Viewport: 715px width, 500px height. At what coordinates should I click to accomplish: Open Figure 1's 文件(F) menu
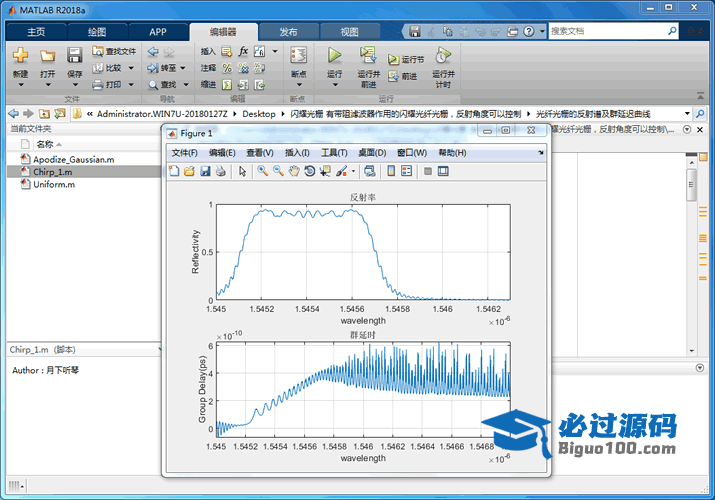184,153
